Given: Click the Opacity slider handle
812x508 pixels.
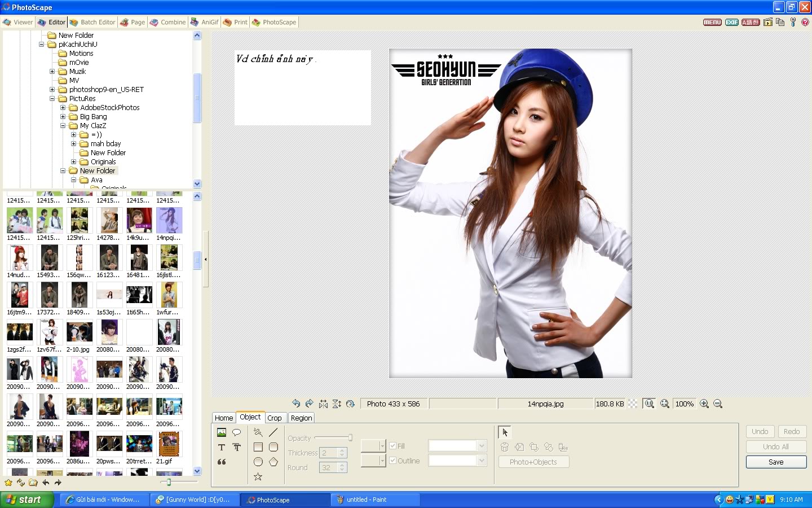Looking at the screenshot, I should pyautogui.click(x=350, y=437).
